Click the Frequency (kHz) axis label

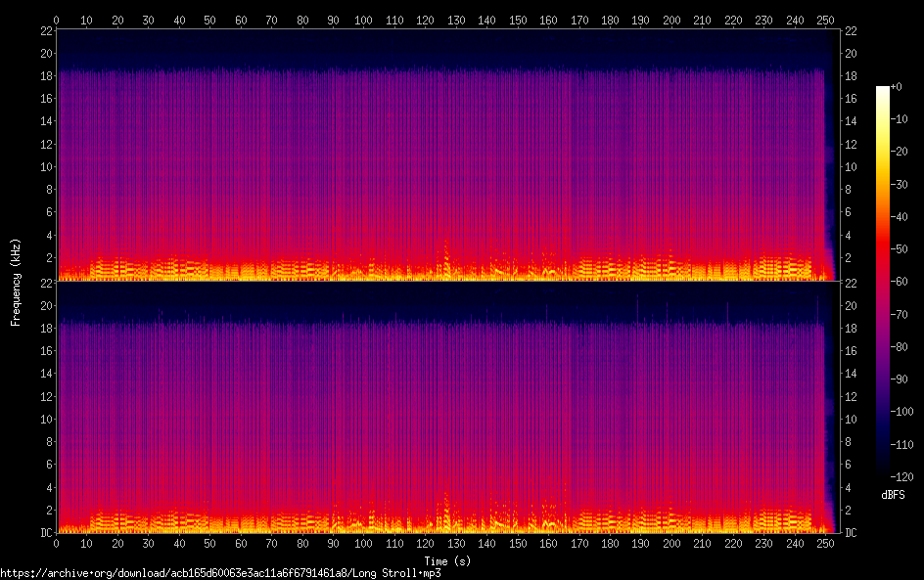coord(16,282)
